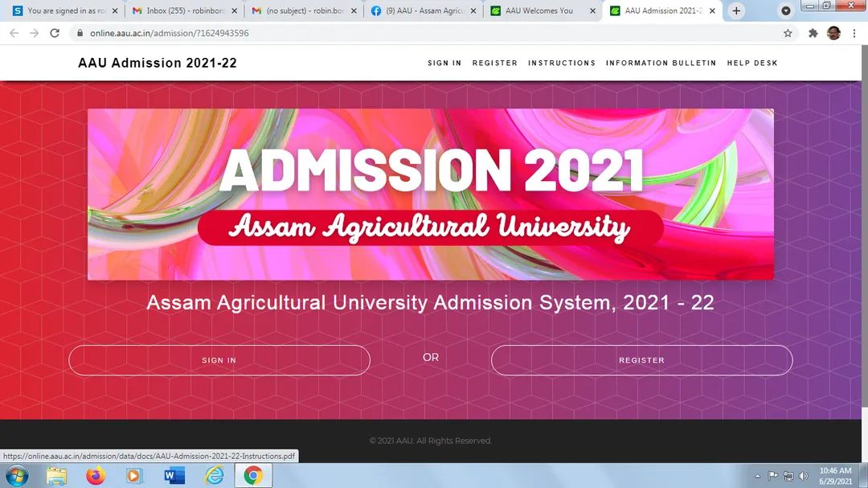View site security lock info
The image size is (868, 488).
[x=80, y=33]
